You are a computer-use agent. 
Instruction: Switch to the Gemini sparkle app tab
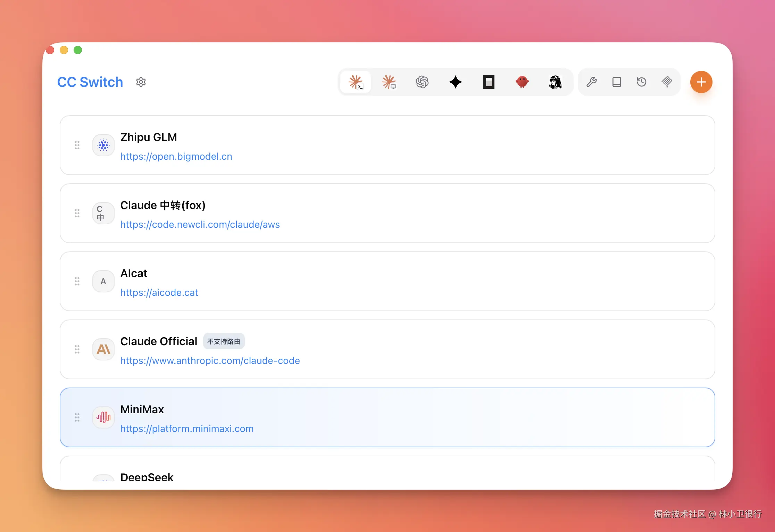(456, 82)
